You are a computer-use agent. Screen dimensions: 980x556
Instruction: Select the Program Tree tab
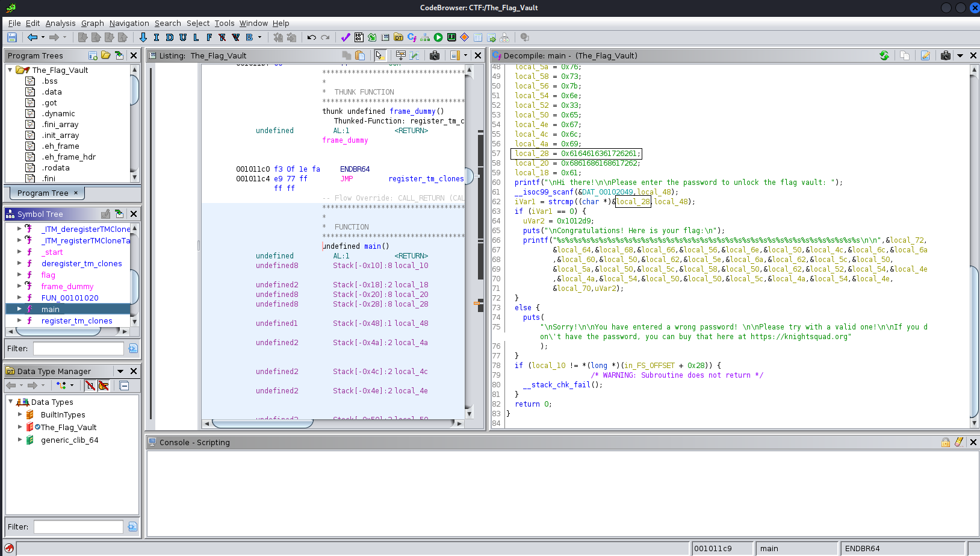43,193
